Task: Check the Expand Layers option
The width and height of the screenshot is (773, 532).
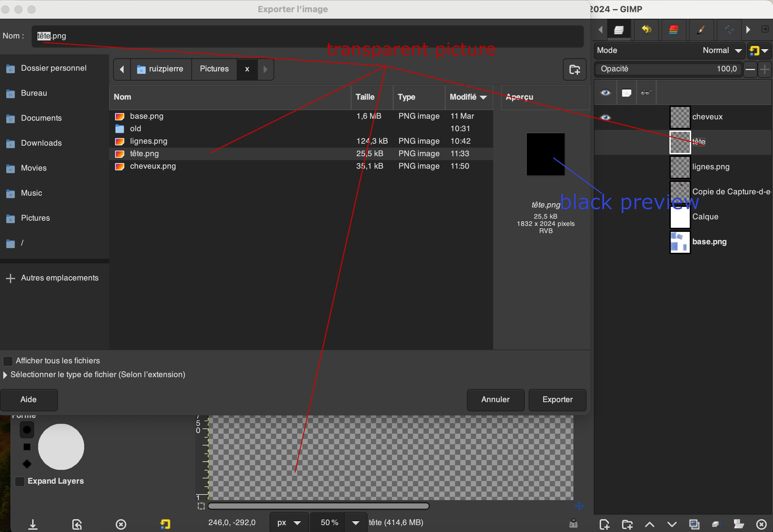Action: click(20, 481)
